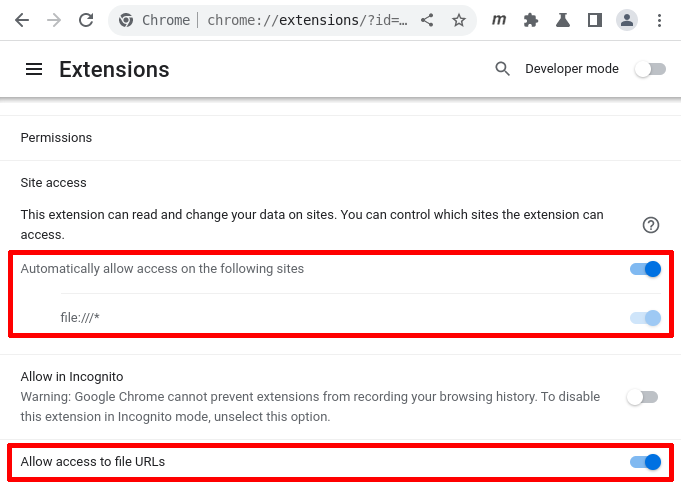Click the Extensions page title
Viewport: 681px width, 484px height.
coord(114,69)
